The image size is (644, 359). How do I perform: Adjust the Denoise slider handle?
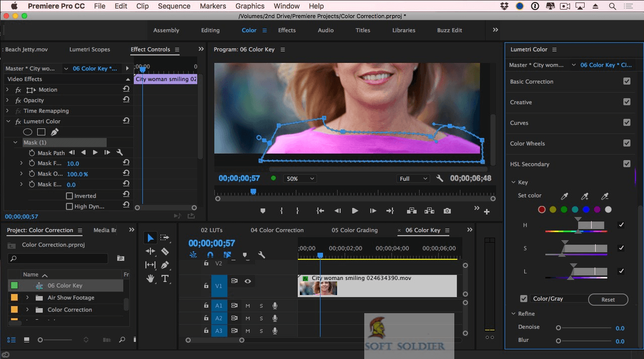[558, 328]
